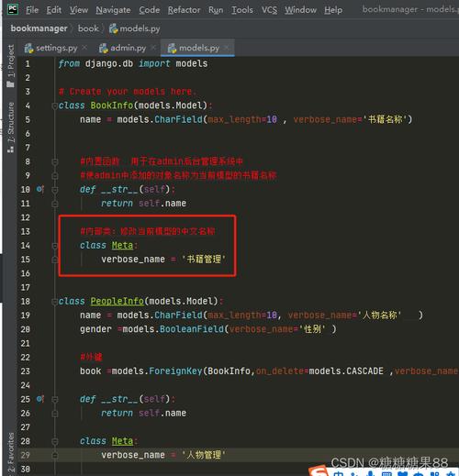Screen dimensions: 459x476
Task: Click line number 1 in the gutter
Action: coord(28,64)
